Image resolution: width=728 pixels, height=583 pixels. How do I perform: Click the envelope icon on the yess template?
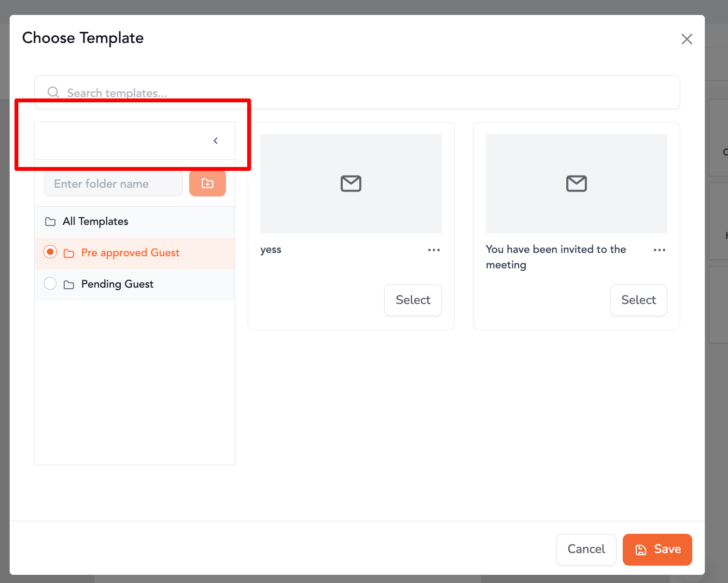tap(351, 183)
